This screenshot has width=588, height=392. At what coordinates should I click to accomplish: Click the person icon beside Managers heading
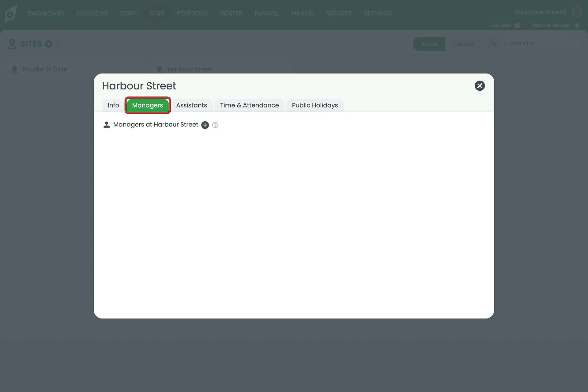(107, 125)
